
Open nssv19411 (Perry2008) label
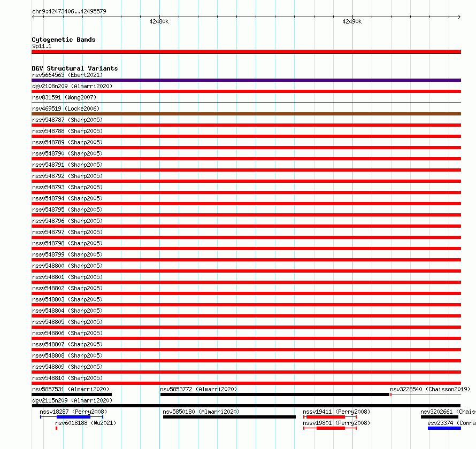(x=336, y=412)
